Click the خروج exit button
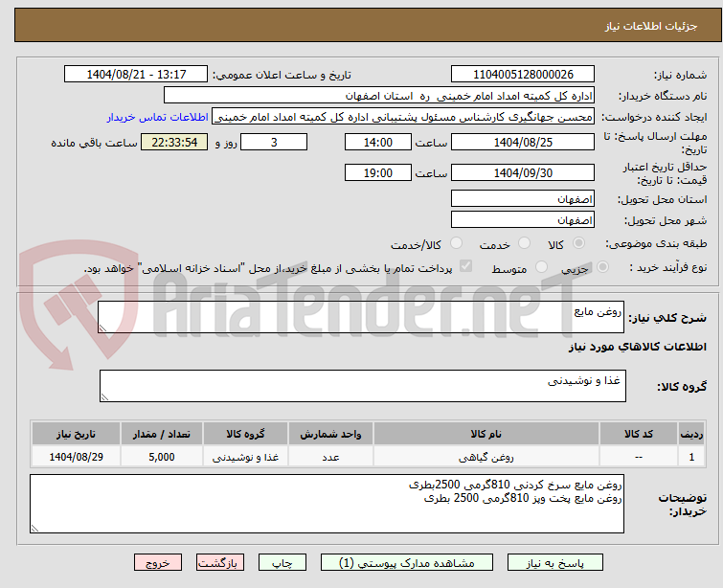The image size is (723, 588). [158, 563]
